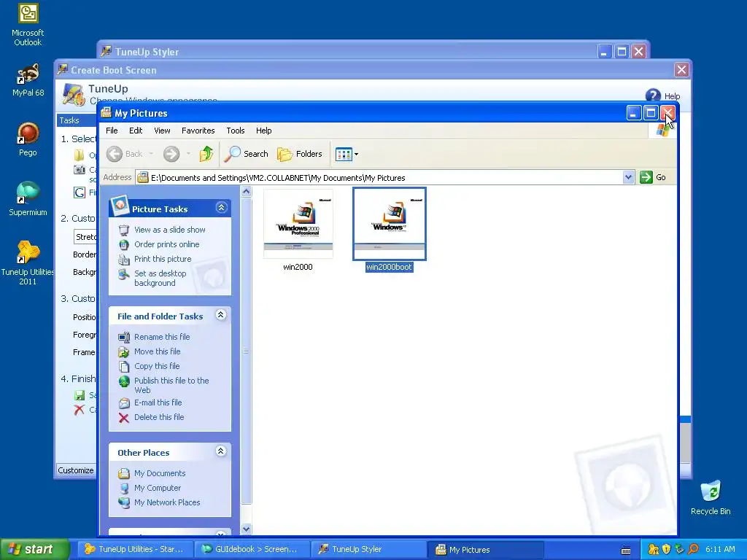
Task: Open Back history dropdown arrow
Action: pos(151,154)
